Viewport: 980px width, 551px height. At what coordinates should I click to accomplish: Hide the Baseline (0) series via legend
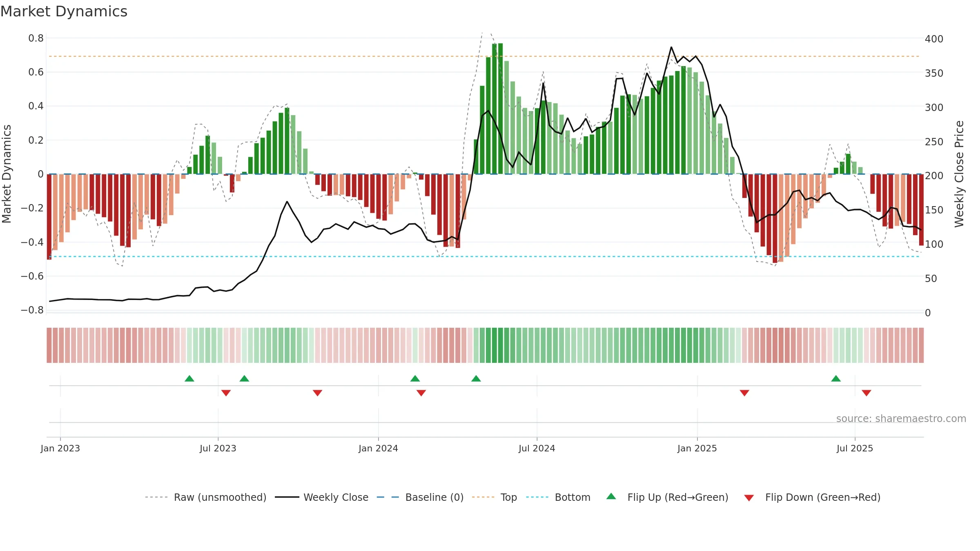(420, 497)
